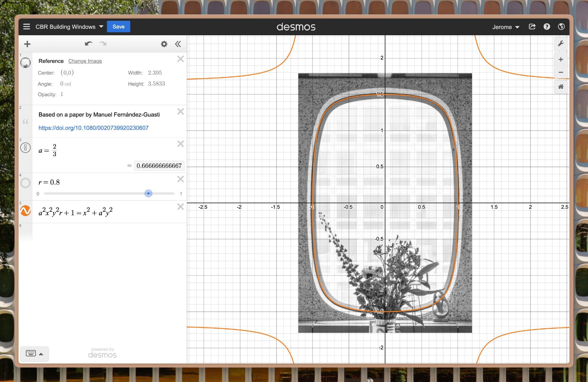Image resolution: width=588 pixels, height=382 pixels.
Task: Click the Width value 2.395
Action: click(155, 73)
